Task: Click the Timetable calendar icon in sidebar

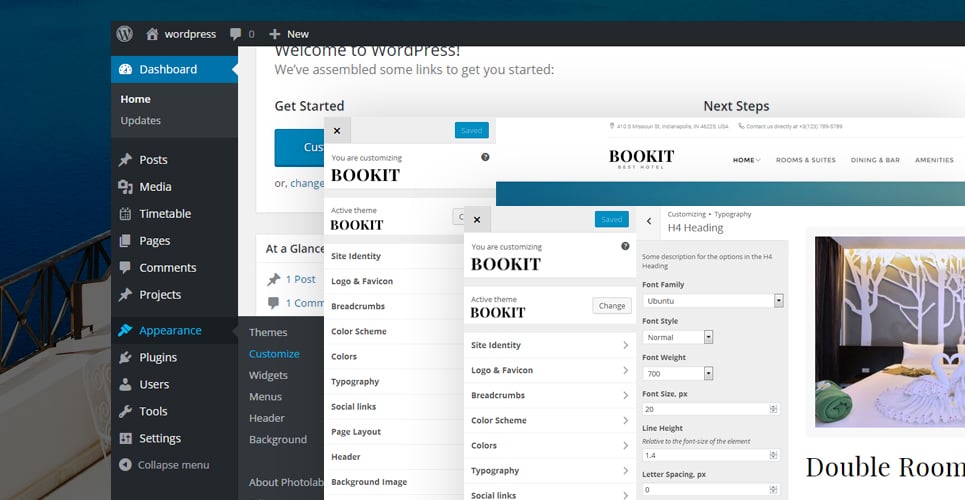Action: point(125,214)
